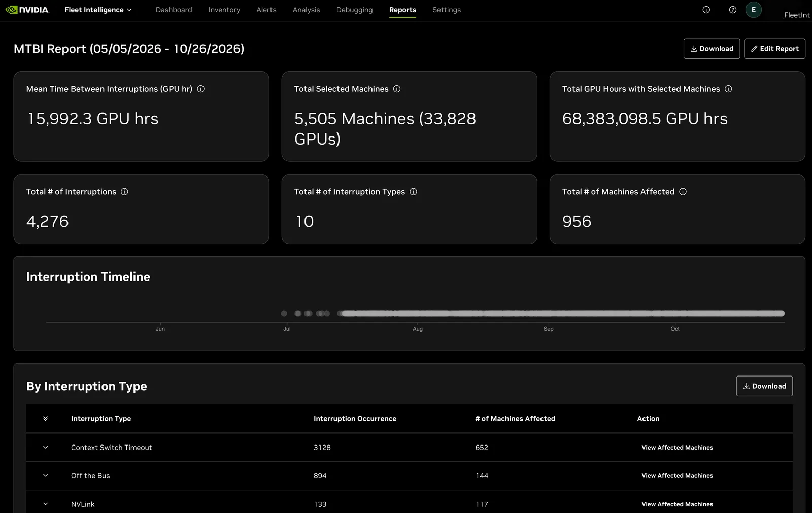Open the Inventory tab
This screenshot has width=812, height=513.
pos(224,10)
